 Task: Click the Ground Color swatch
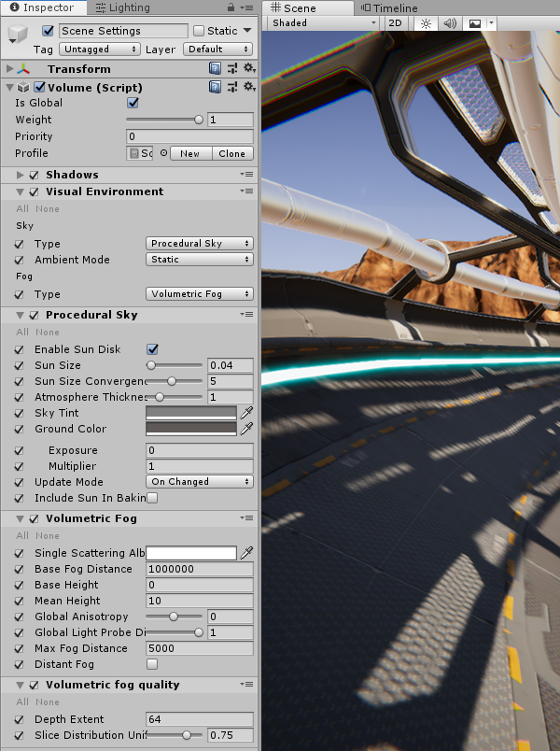click(191, 429)
